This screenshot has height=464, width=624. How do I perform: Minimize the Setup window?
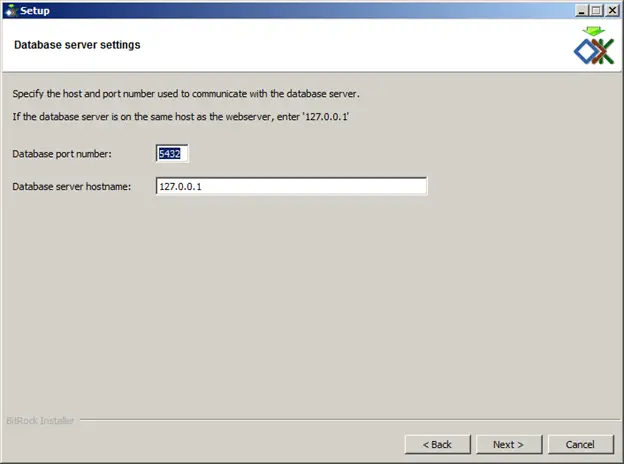pyautogui.click(x=581, y=10)
